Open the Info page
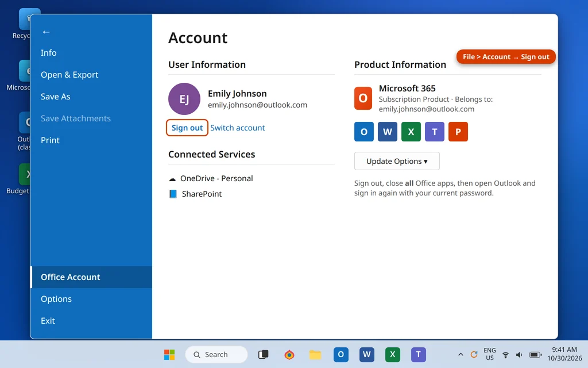 (x=91, y=53)
